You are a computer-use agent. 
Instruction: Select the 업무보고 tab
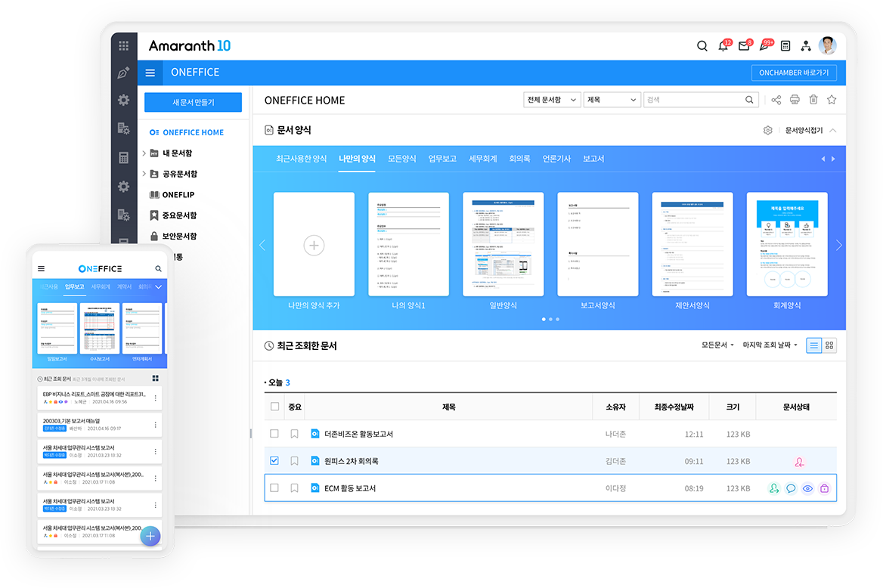point(442,159)
